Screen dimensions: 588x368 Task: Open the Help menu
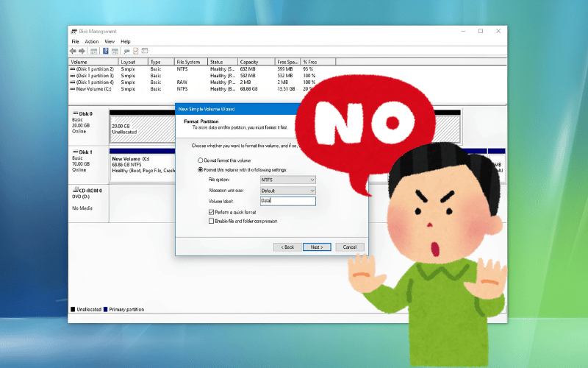(125, 42)
